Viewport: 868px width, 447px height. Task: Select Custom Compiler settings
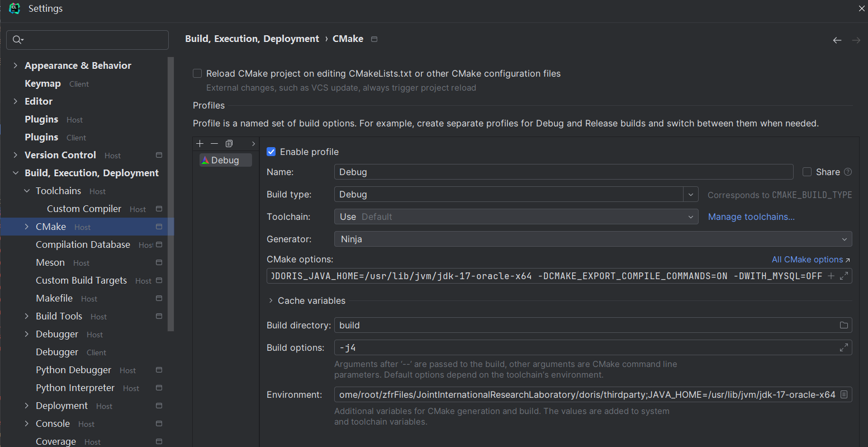[x=84, y=209]
